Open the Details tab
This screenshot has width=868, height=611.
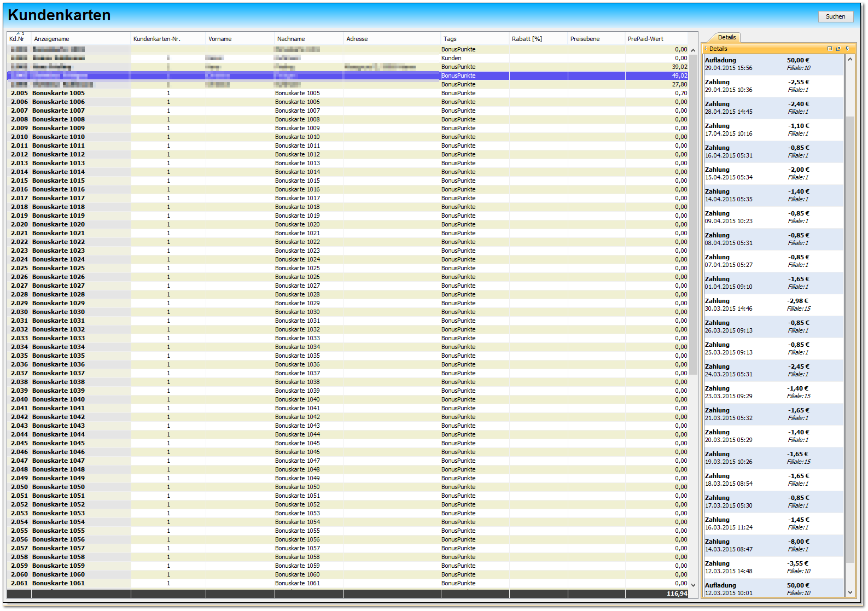click(726, 37)
